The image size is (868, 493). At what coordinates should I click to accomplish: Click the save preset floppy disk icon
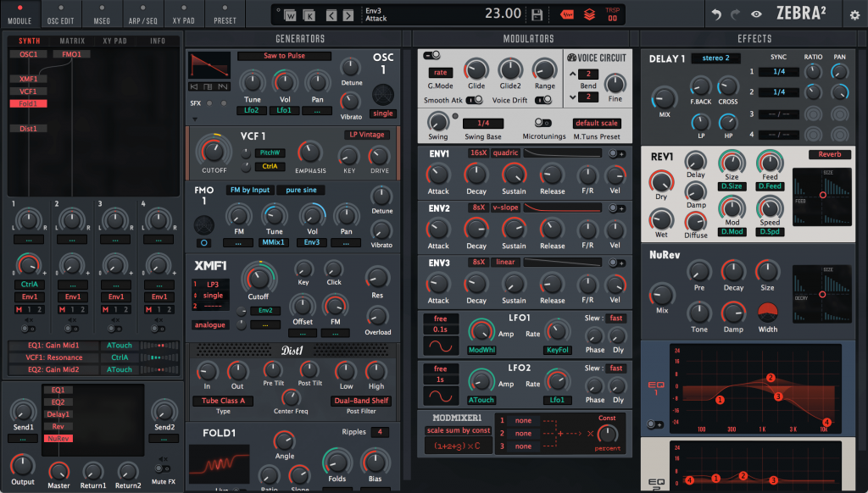[x=537, y=14]
